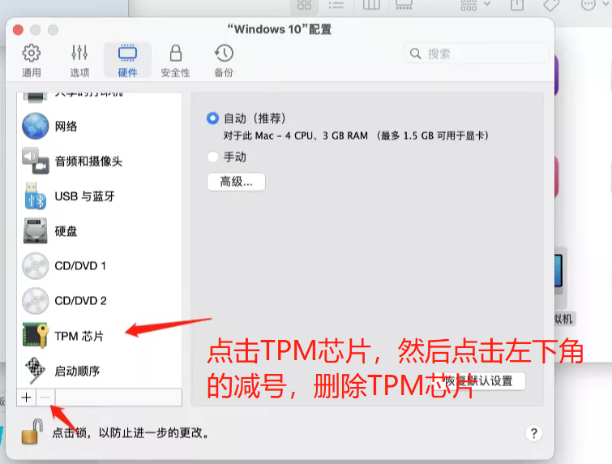Click background window's column view icon
Image resolution: width=612 pixels, height=464 pixels.
[371, 5]
